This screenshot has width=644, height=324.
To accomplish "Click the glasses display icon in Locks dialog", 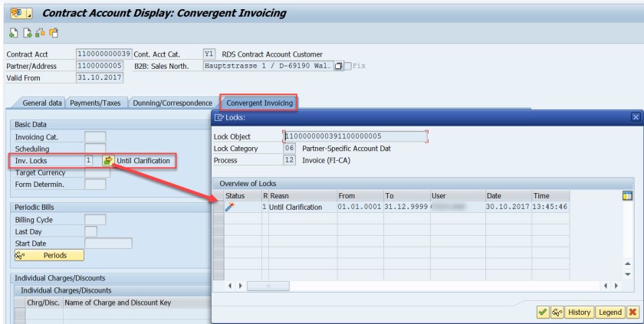I will (x=557, y=312).
